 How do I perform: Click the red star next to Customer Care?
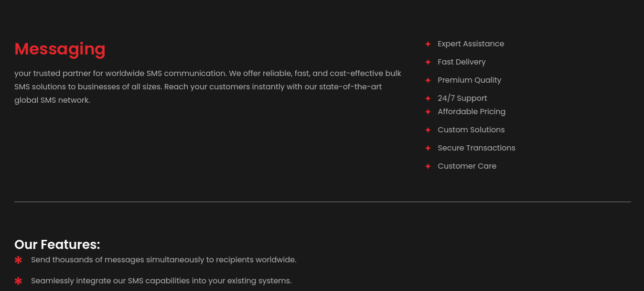428,166
